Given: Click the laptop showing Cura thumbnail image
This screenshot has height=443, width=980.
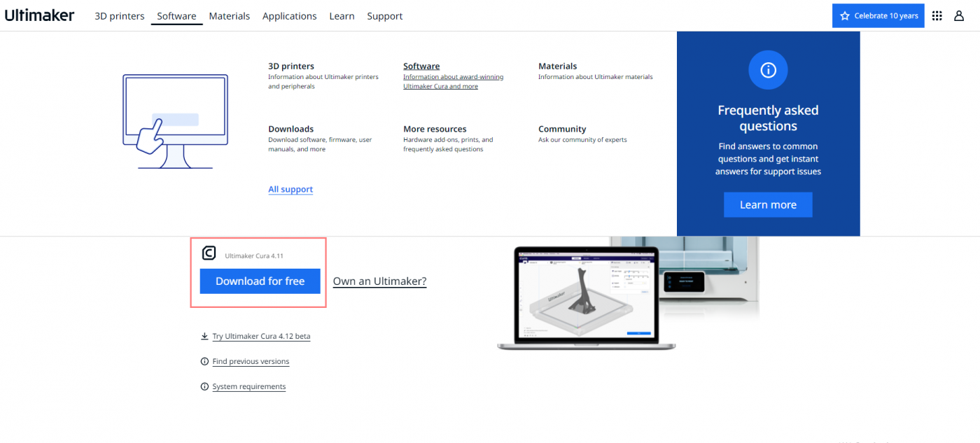Looking at the screenshot, I should pyautogui.click(x=587, y=298).
